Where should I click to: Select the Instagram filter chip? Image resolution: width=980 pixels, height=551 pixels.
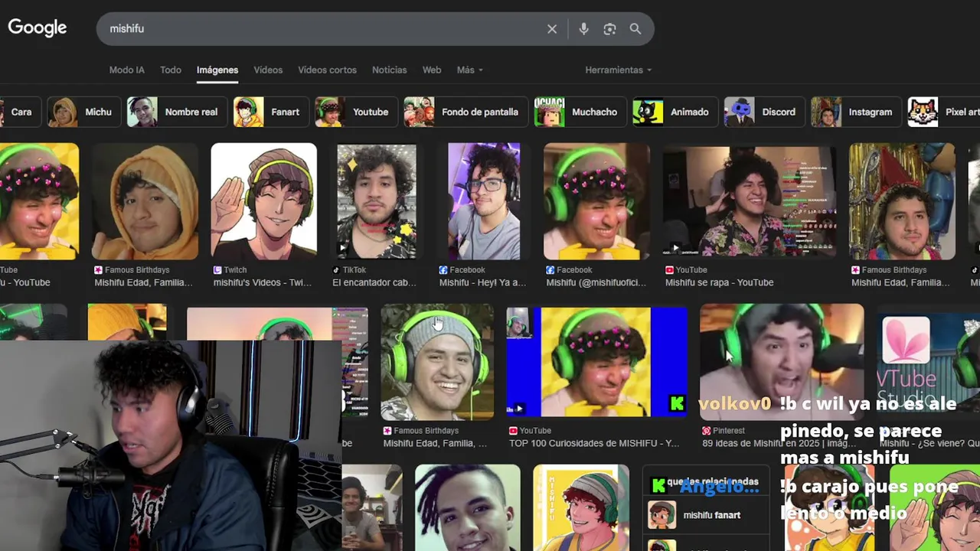(x=856, y=112)
